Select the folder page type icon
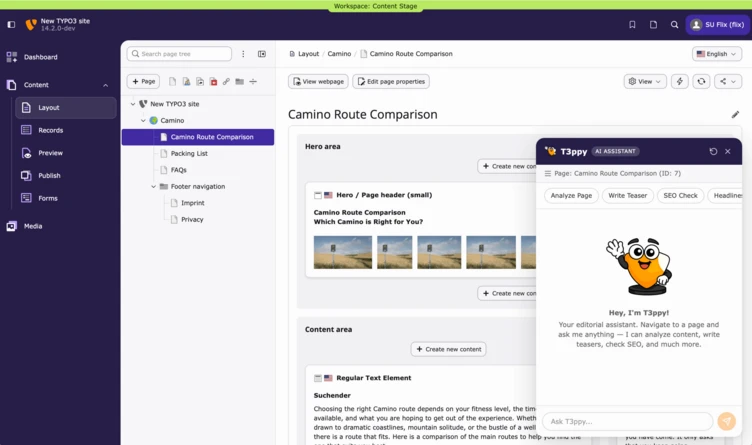Viewport: 752px width, 445px height. tap(239, 82)
